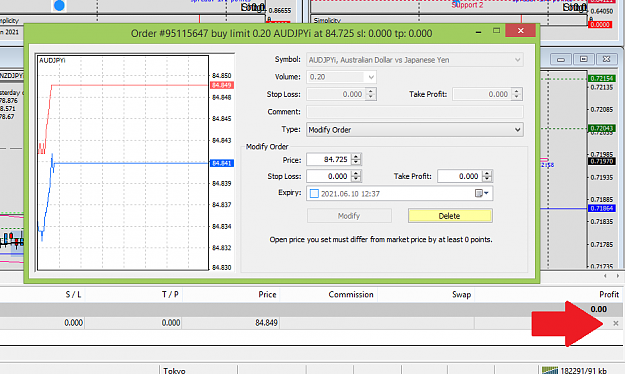Viewport: 625px width, 374px height.
Task: Open the Type dropdown showing Modify Order
Action: (415, 130)
